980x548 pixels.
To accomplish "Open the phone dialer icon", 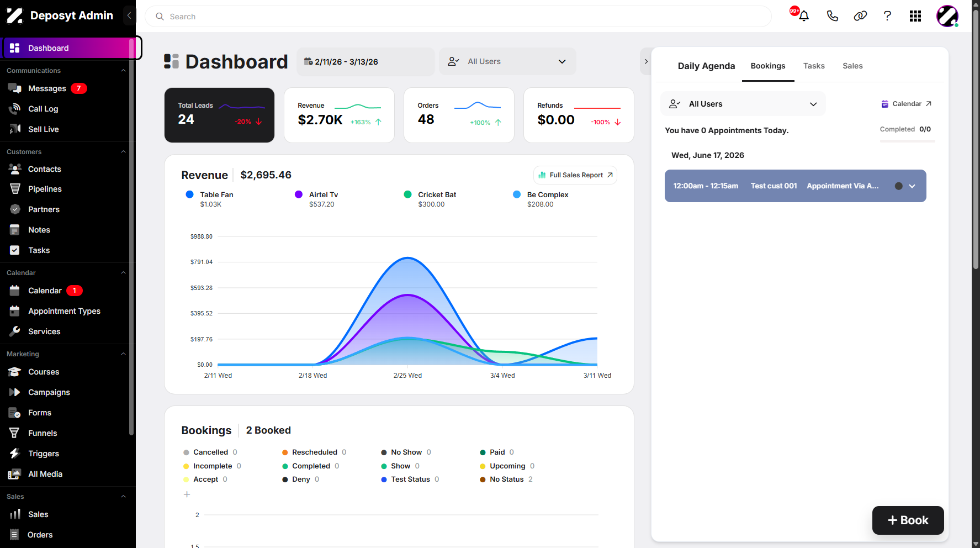I will pyautogui.click(x=833, y=16).
